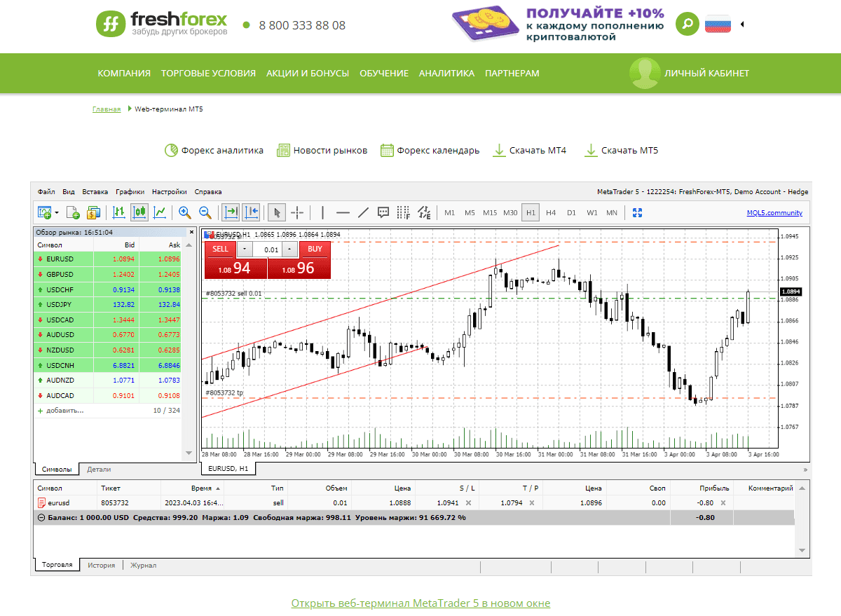Set timeframe to M15

(x=490, y=212)
